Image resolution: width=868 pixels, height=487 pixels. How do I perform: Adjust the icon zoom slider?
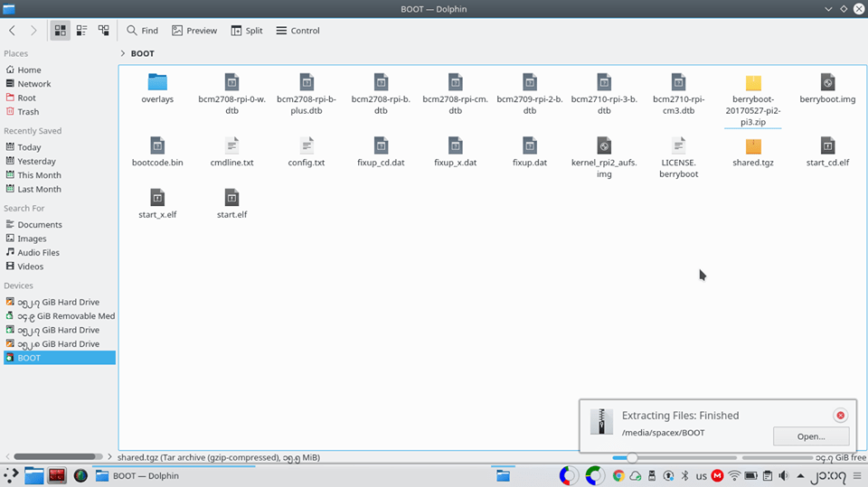tap(675, 458)
